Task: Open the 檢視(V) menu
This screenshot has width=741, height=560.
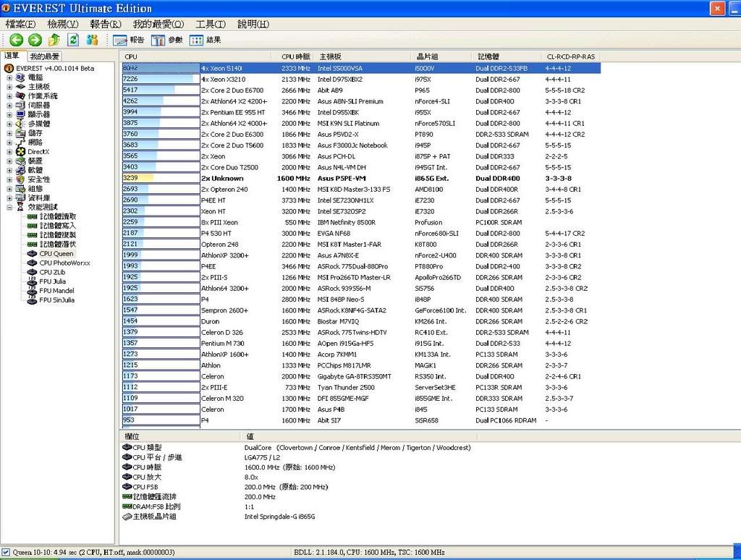Action: tap(63, 24)
